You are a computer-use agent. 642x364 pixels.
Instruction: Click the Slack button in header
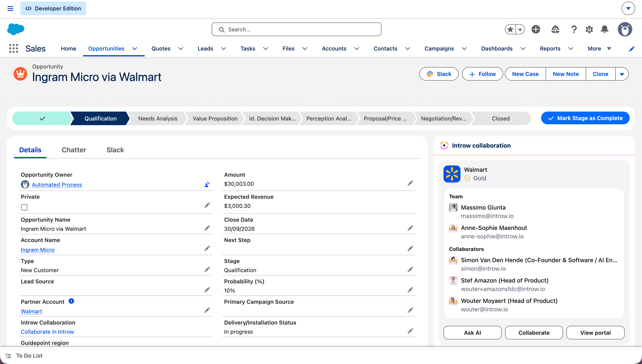pos(439,74)
